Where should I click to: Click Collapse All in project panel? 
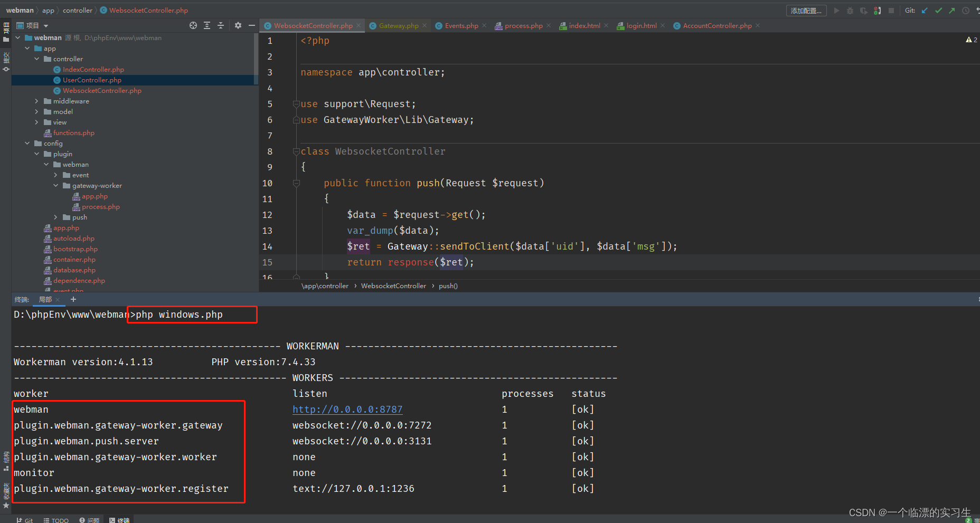221,25
